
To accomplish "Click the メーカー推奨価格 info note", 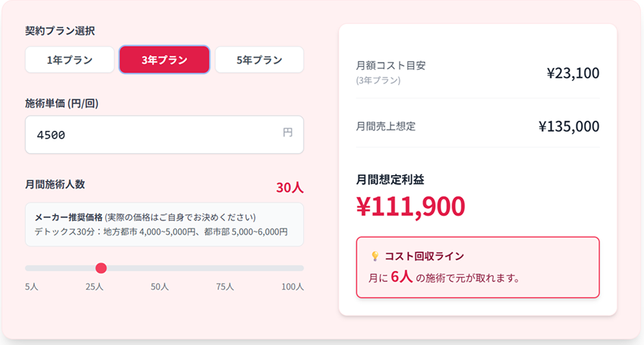I will tap(164, 224).
